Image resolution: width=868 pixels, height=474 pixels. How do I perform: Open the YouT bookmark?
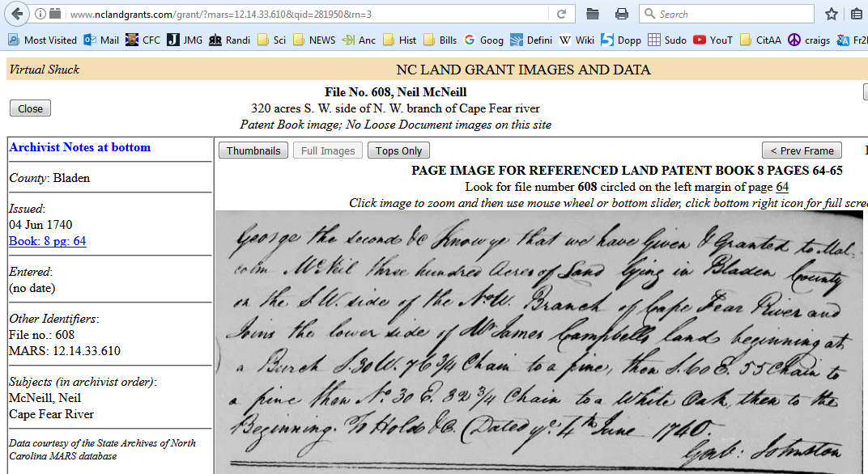713,40
